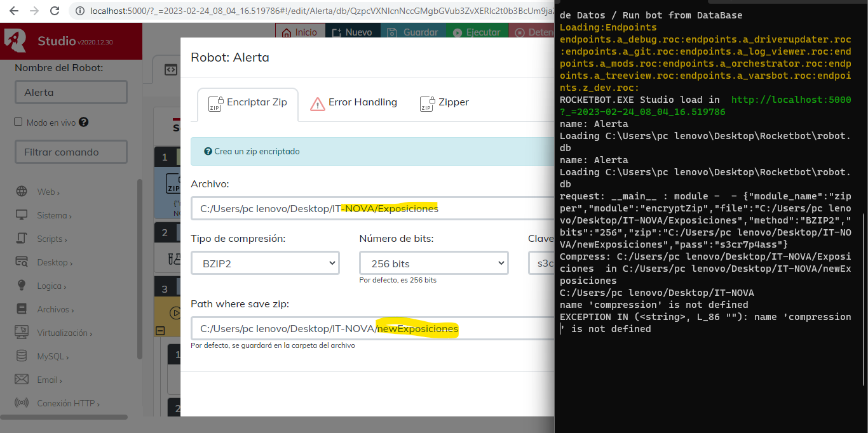The width and height of the screenshot is (868, 433).
Task: Click the MySQL database icon
Action: [22, 356]
